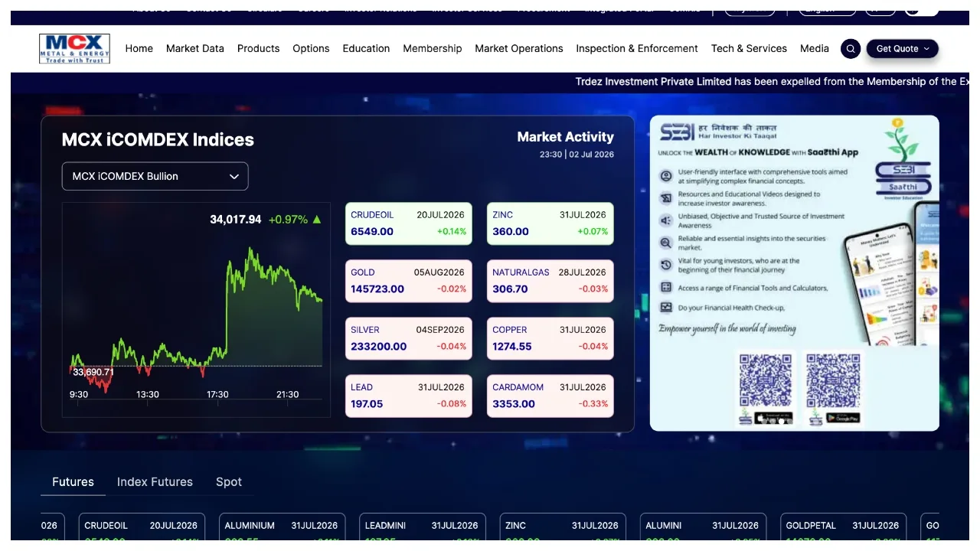Open the Education menu
The width and height of the screenshot is (980, 551).
click(x=366, y=48)
